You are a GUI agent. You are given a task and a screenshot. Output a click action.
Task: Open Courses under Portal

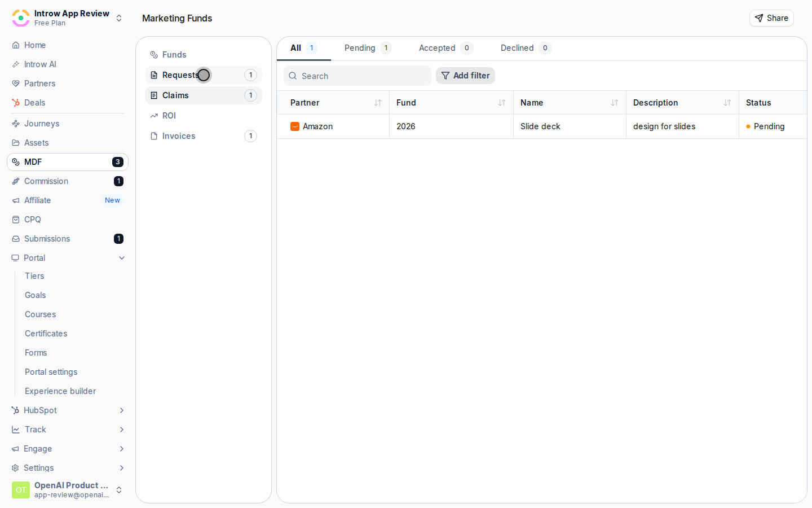(x=41, y=314)
